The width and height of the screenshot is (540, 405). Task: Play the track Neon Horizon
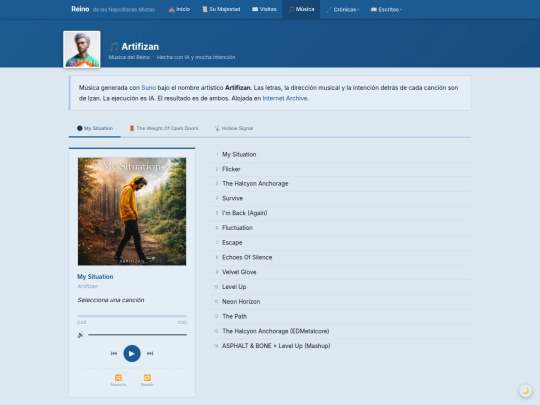341,302
